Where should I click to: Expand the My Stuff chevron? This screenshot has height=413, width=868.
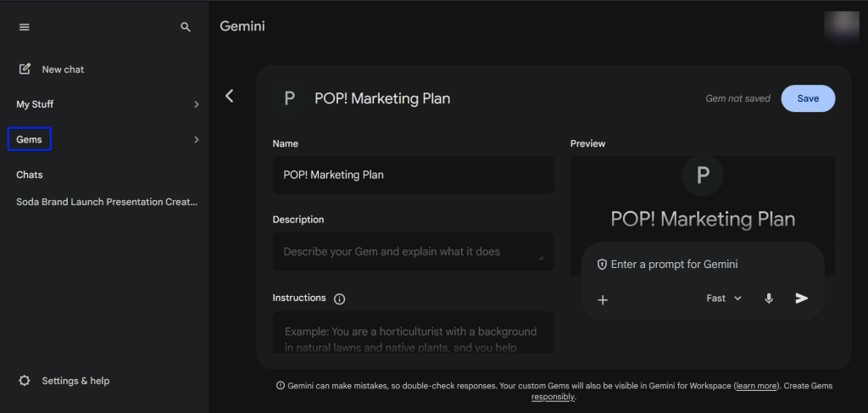(x=196, y=104)
